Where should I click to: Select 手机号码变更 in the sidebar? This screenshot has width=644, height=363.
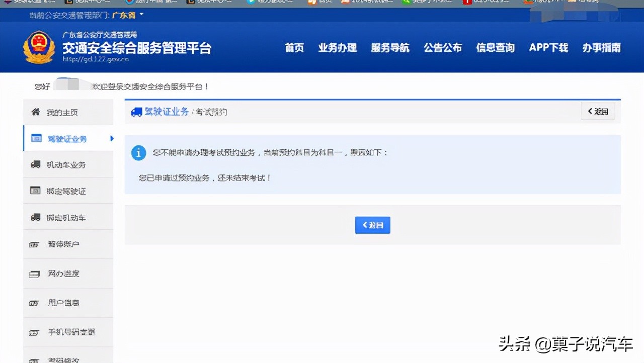click(x=68, y=332)
